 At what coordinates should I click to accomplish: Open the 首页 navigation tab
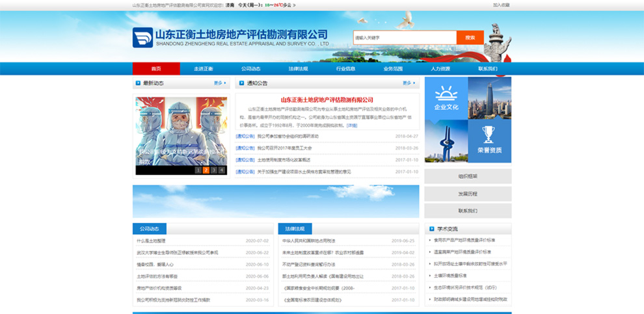tap(156, 68)
